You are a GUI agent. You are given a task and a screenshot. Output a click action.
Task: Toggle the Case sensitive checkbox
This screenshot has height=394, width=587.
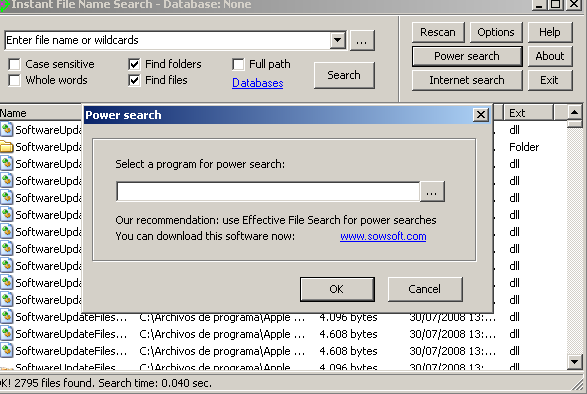pyautogui.click(x=14, y=64)
